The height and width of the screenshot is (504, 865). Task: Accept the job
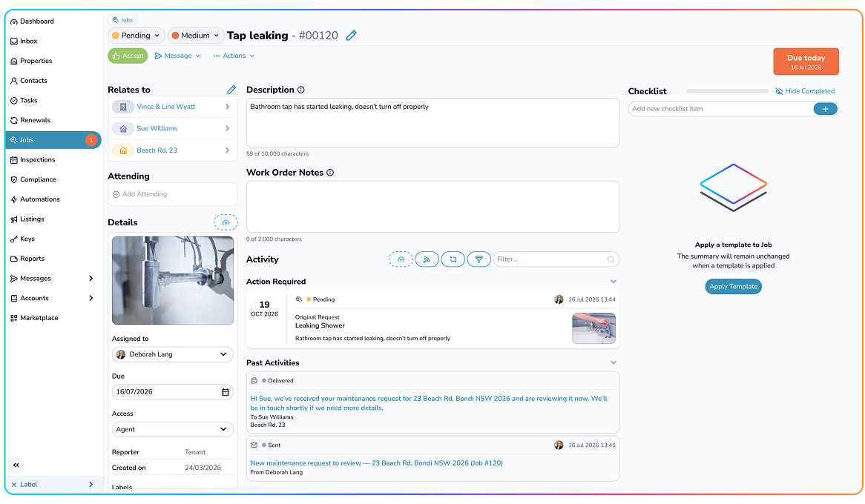click(x=128, y=56)
